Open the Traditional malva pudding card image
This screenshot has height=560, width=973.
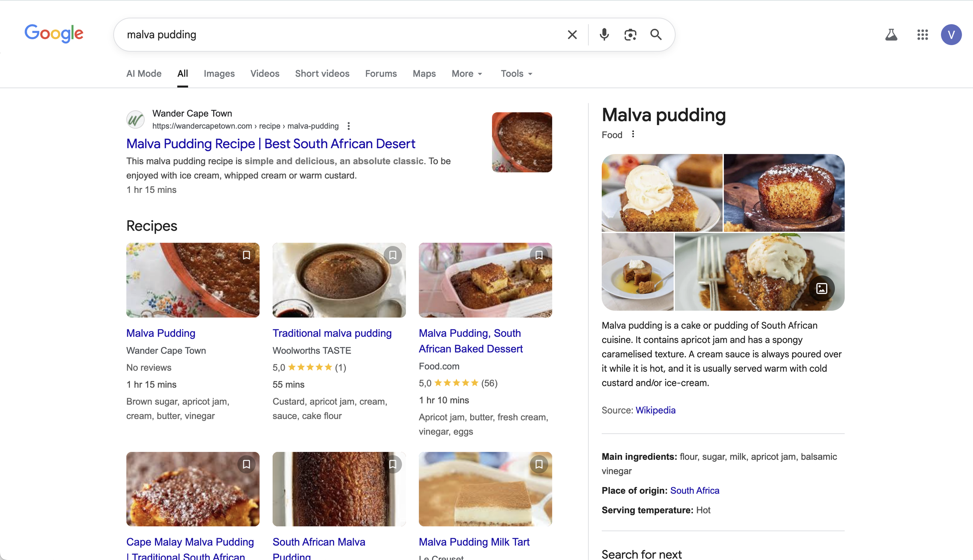[339, 280]
